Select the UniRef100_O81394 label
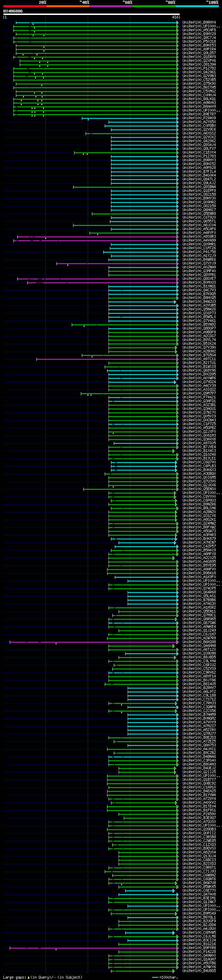 click(x=199, y=65)
